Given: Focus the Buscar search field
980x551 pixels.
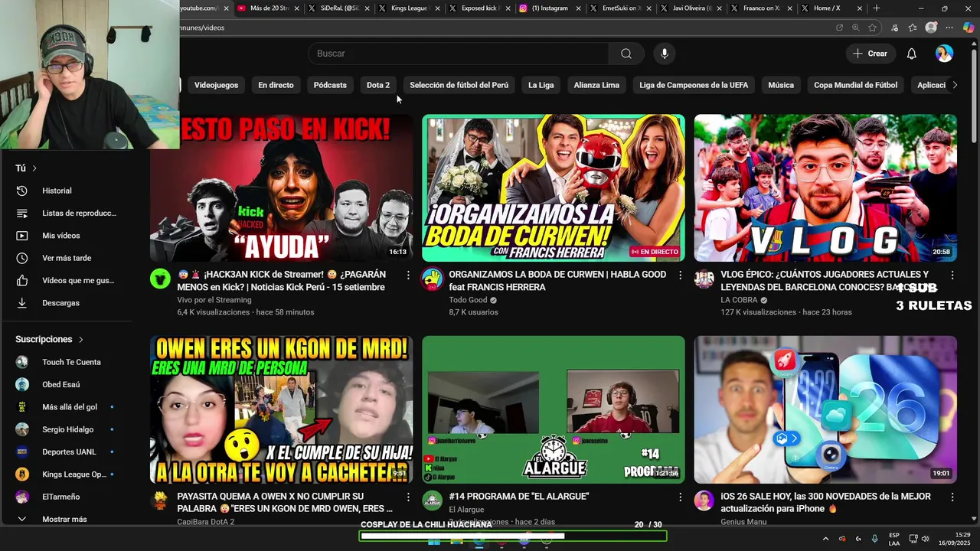Looking at the screenshot, I should [459, 54].
